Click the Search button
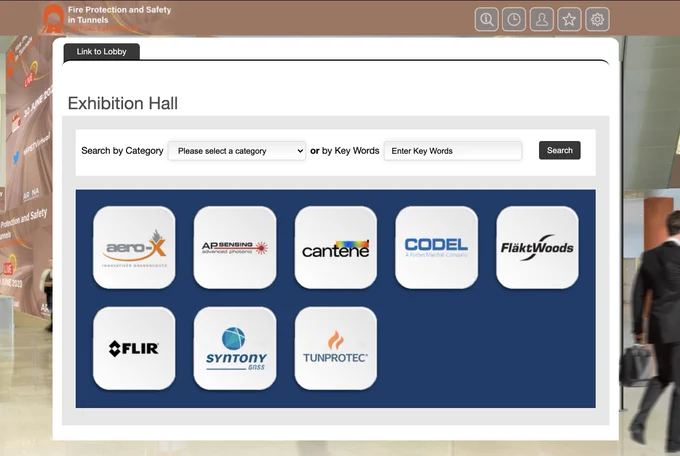 tap(559, 150)
